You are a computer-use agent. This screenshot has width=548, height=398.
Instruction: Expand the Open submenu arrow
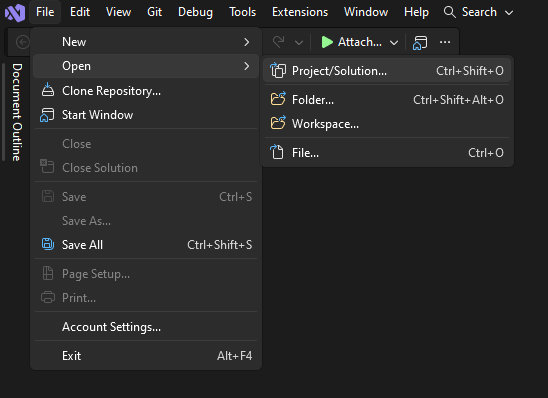click(247, 66)
